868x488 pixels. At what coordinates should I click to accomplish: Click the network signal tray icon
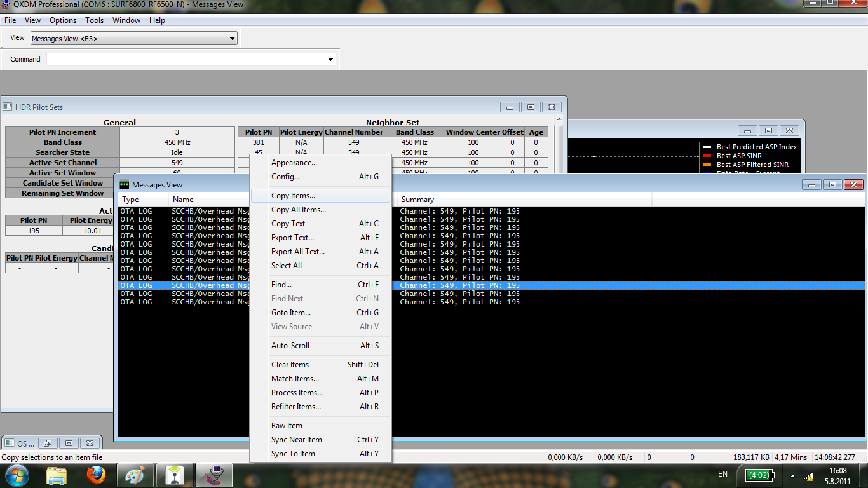809,475
